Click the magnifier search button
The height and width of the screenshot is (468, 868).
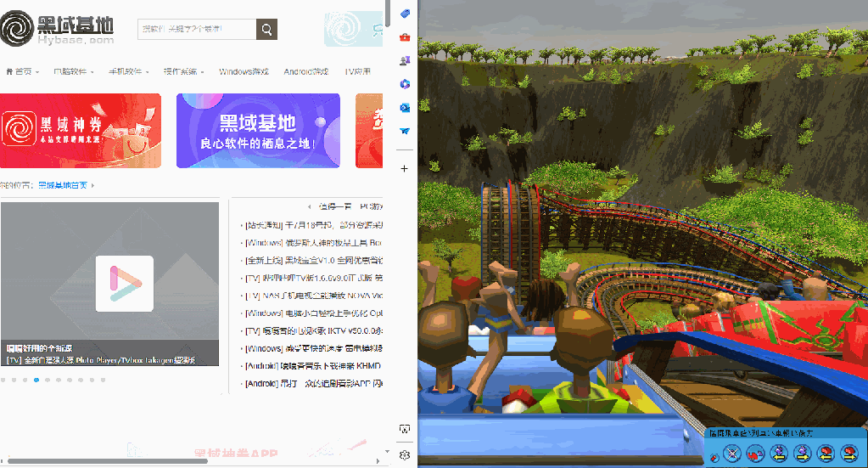[266, 30]
